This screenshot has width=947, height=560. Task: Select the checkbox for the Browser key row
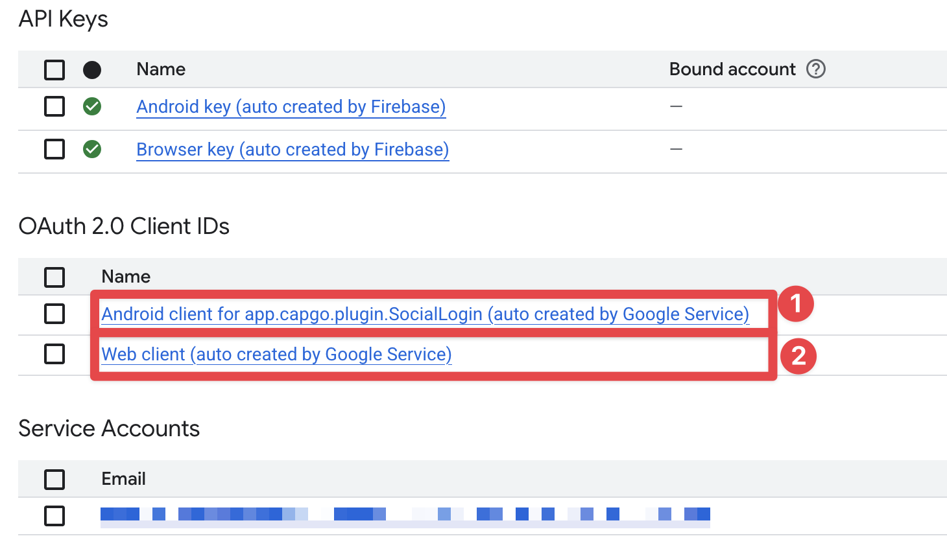click(54, 149)
